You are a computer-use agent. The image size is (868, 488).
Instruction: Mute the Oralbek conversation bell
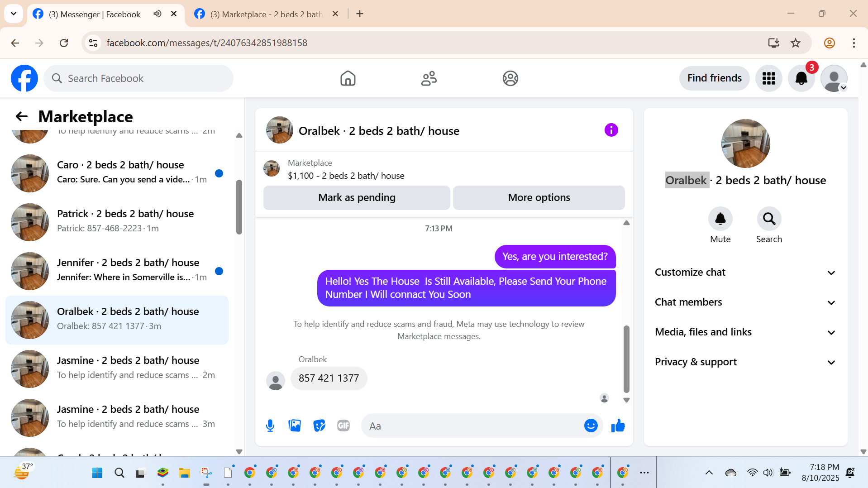pyautogui.click(x=720, y=219)
